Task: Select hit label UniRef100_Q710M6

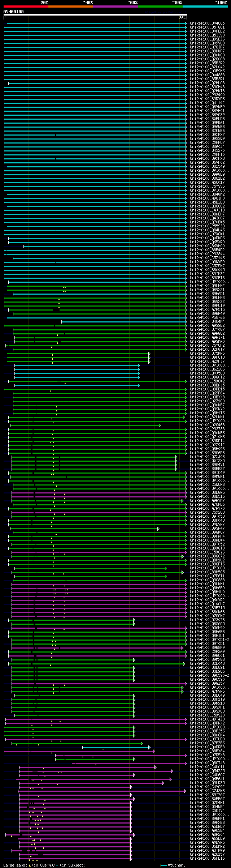Action: [207, 437]
